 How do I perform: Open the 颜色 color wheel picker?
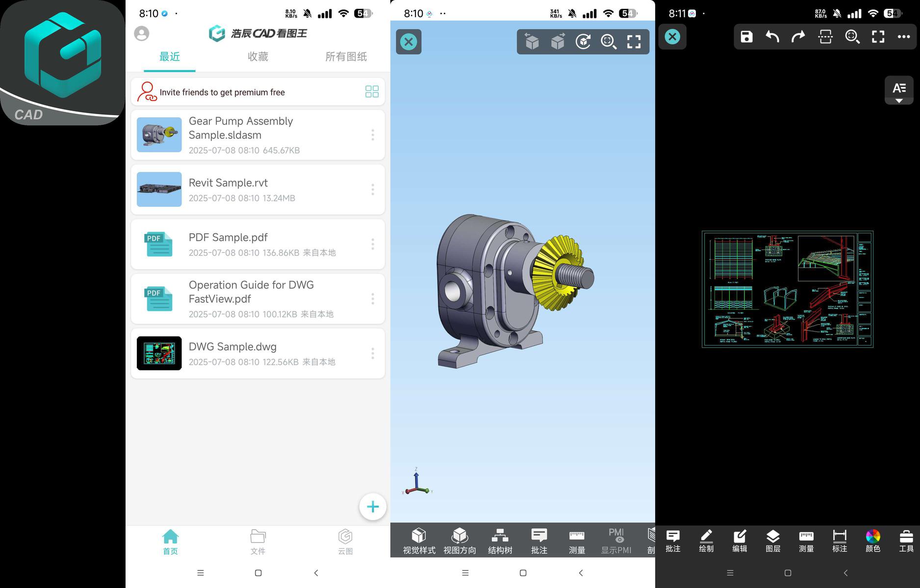(873, 540)
